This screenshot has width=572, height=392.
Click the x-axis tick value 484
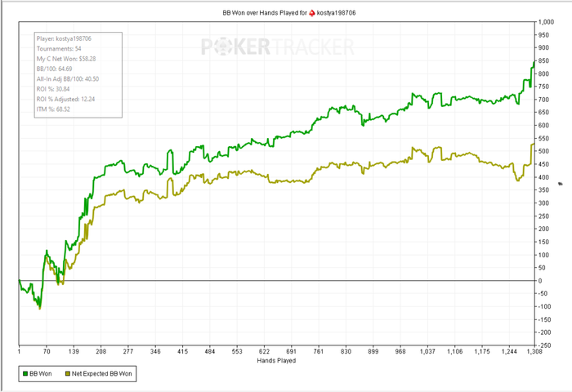(210, 351)
